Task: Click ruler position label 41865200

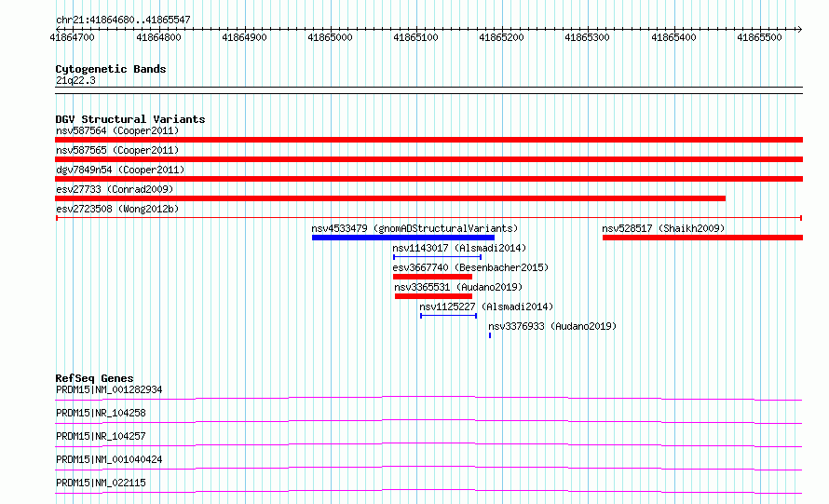Action: [502, 37]
